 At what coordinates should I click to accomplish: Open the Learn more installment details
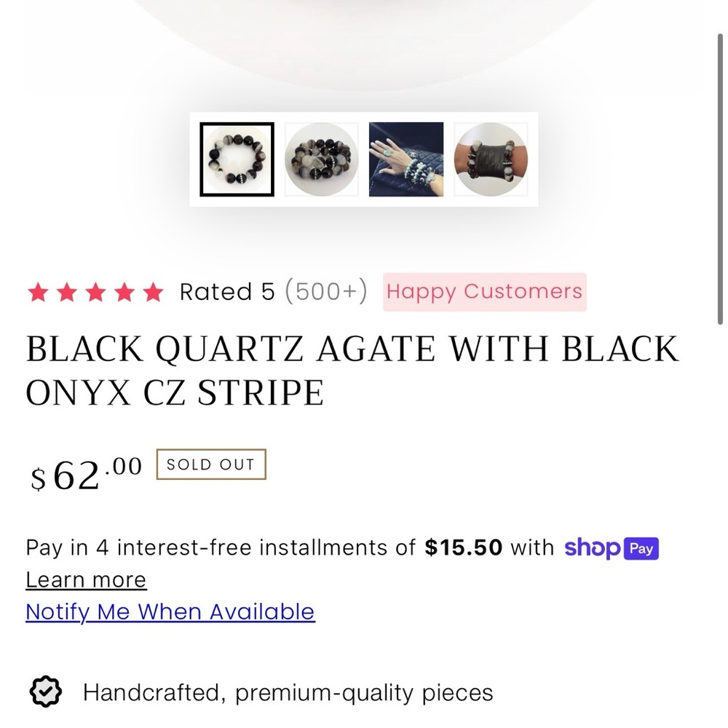[85, 579]
